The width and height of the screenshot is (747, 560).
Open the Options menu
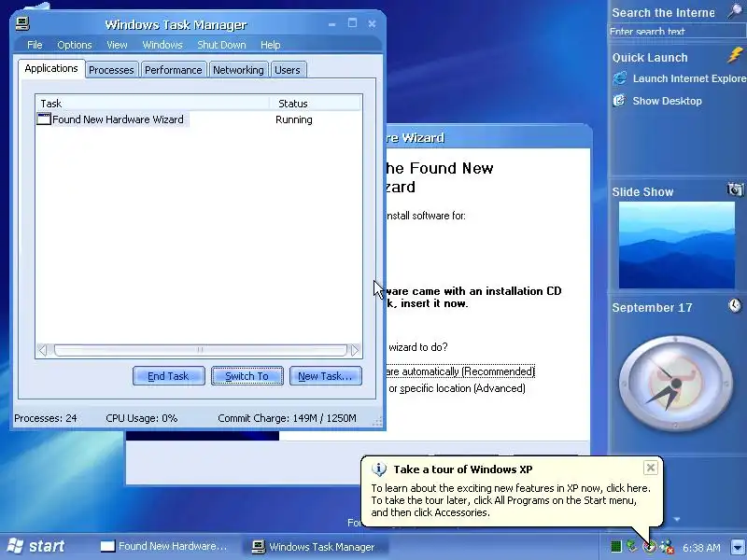coord(75,45)
